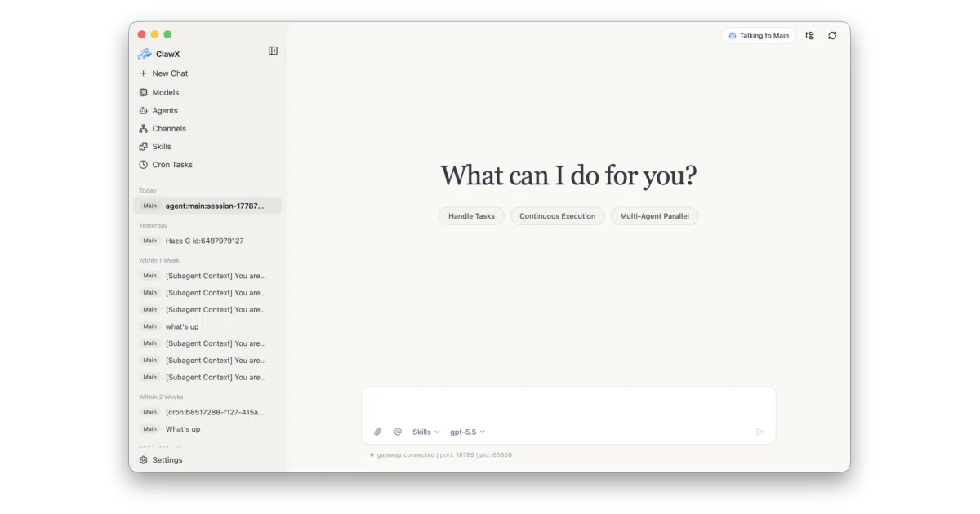The height and width of the screenshot is (514, 980).
Task: Click the @ mention icon
Action: pyautogui.click(x=398, y=432)
